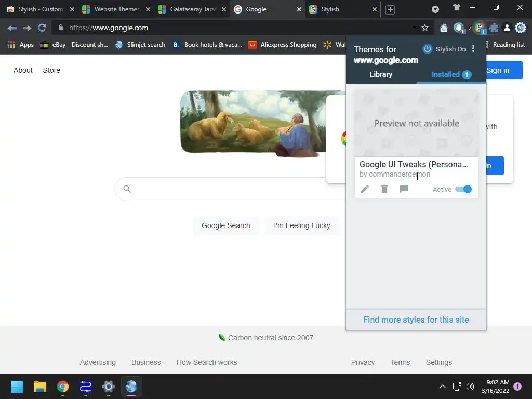Screen dimensions: 532x399
Task: Show hidden system tray icons
Action: 443,387
